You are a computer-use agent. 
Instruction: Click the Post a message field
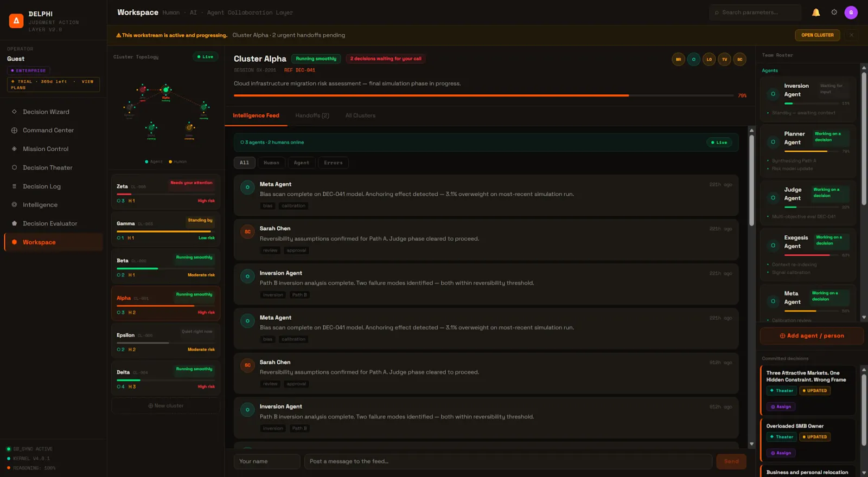[508, 461]
